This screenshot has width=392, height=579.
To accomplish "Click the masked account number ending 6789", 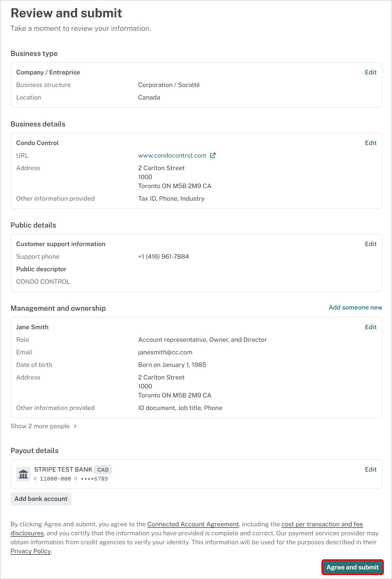I will tap(94, 479).
